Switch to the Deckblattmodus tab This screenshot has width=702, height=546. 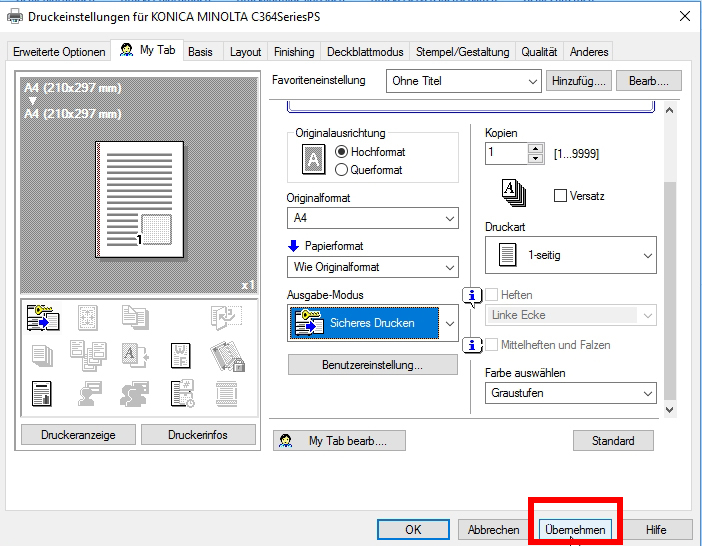click(x=365, y=52)
